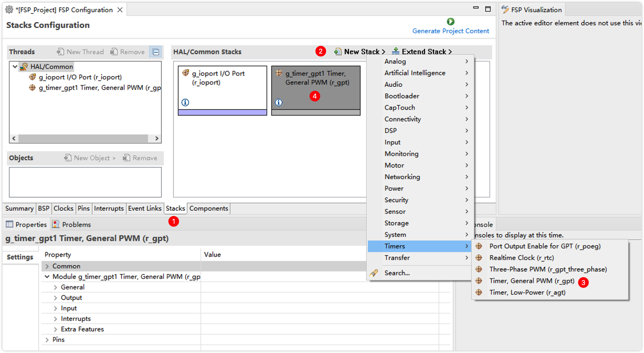Image resolution: width=644 pixels, height=353 pixels.
Task: Collapse the Module g_timer_gpt1 property group
Action: [47, 277]
